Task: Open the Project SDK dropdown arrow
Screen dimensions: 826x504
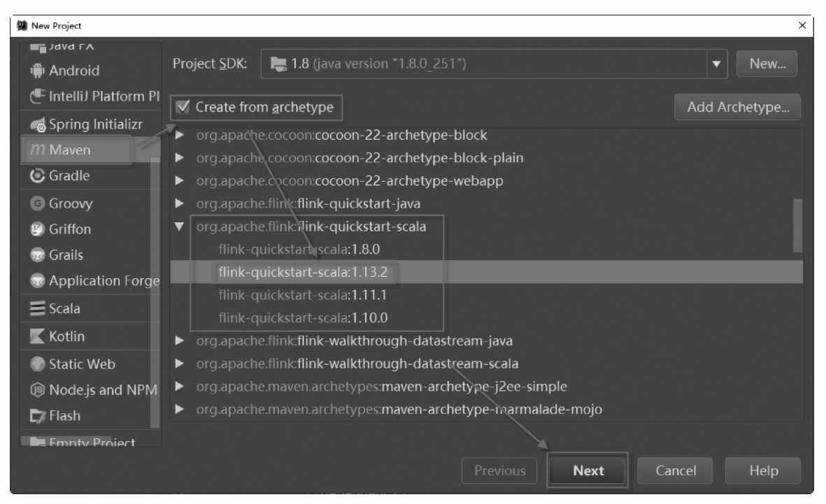Action: (x=716, y=64)
